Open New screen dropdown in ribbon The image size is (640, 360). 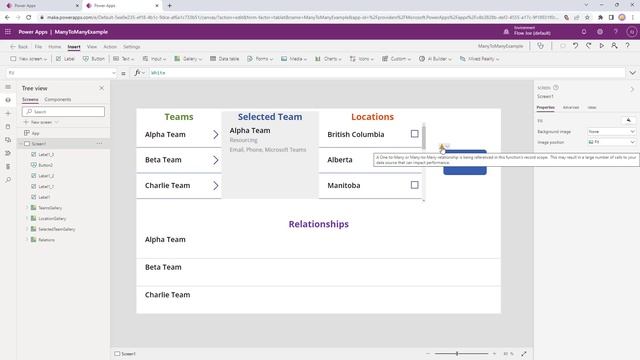pyautogui.click(x=29, y=59)
